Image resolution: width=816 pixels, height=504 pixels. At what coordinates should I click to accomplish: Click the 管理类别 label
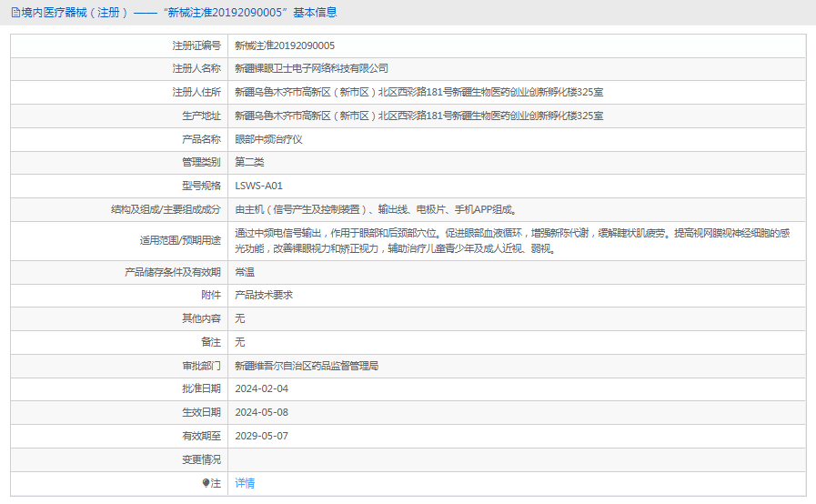(201, 162)
